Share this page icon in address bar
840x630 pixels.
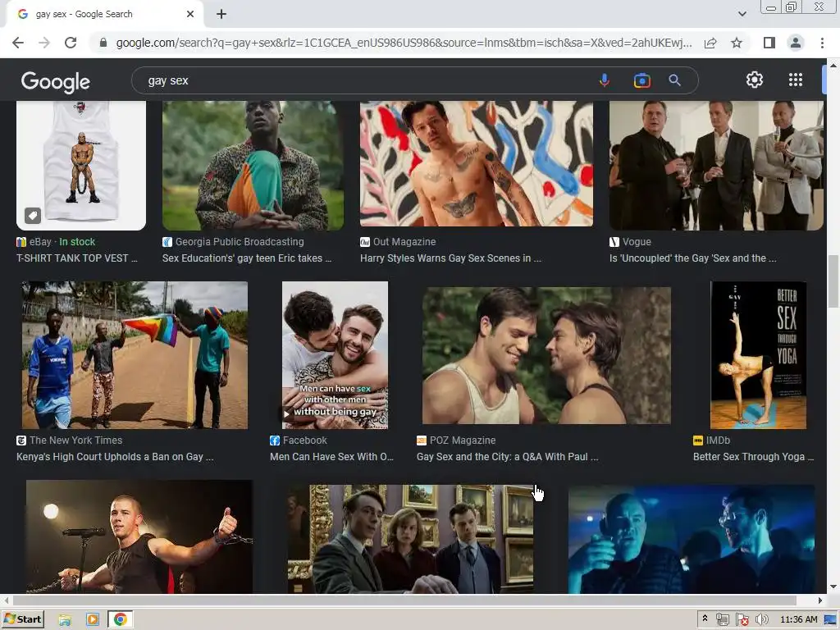point(710,43)
